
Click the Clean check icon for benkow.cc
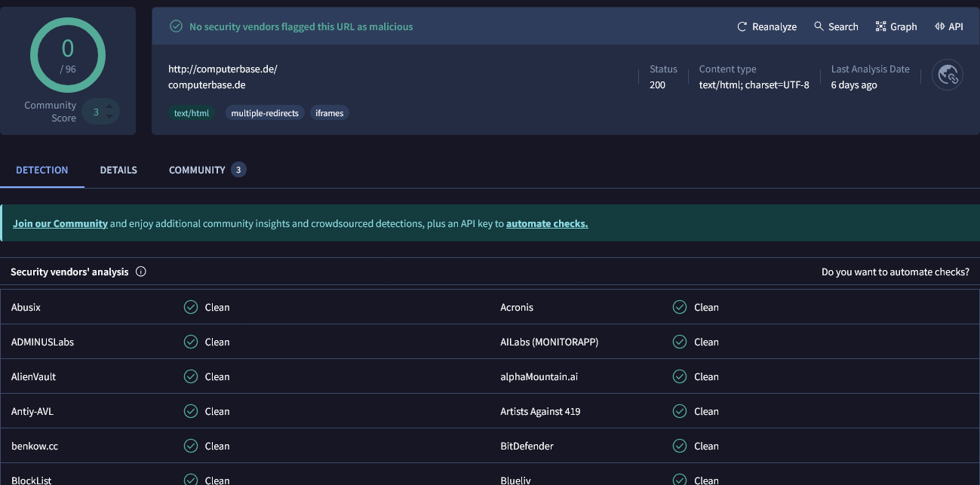191,446
